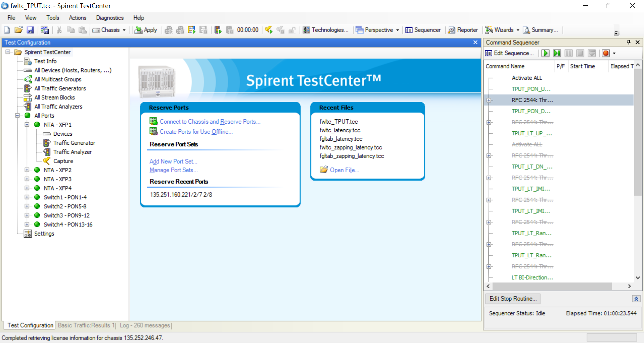Click the pin icon on Command Sequencer panel
This screenshot has width=644, height=343.
point(628,42)
